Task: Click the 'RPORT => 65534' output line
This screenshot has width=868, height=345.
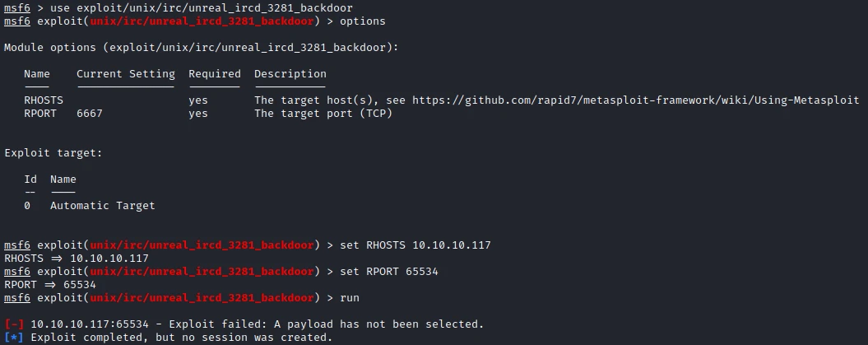Action: [x=50, y=285]
